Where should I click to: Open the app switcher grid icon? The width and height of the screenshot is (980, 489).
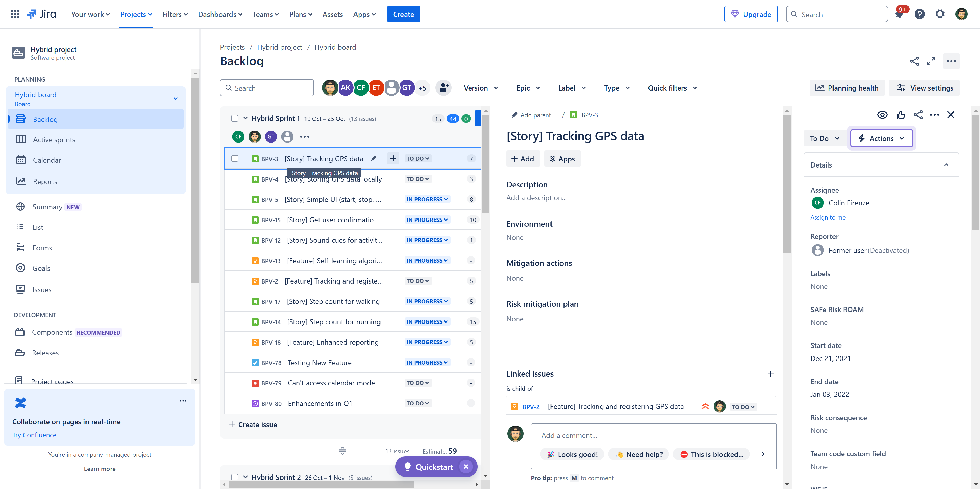(x=15, y=14)
